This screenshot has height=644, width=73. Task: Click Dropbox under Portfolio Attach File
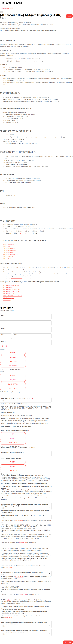(13, 466)
